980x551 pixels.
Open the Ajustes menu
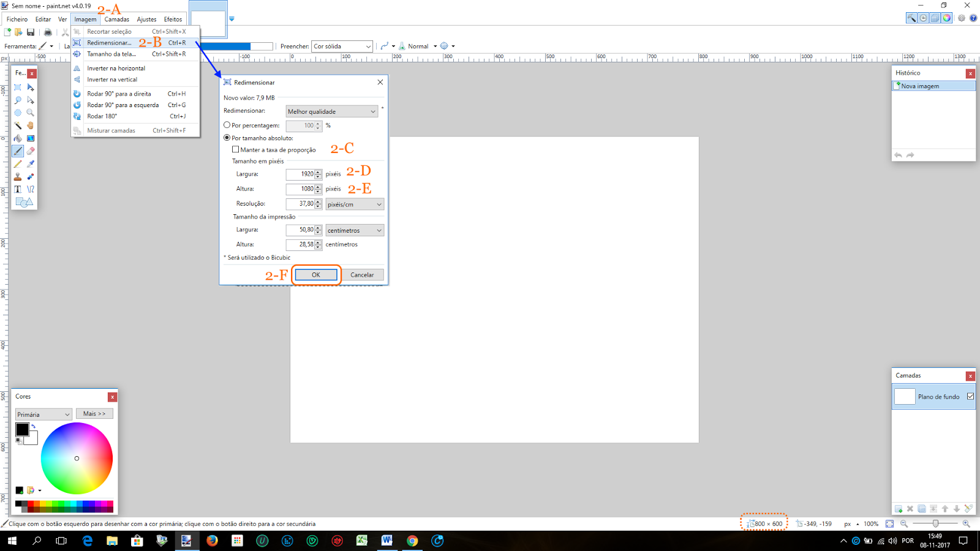[146, 19]
